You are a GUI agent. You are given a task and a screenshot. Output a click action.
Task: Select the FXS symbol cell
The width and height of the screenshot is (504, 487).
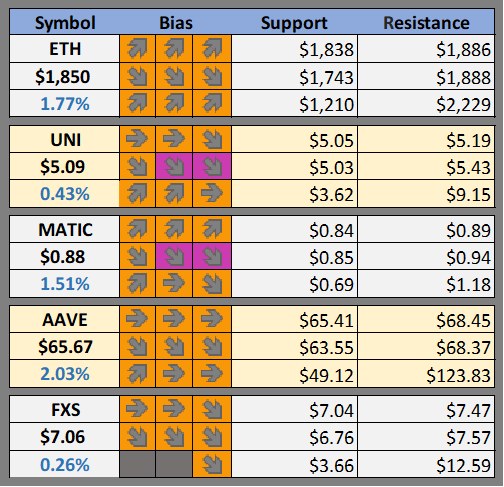coord(65,409)
